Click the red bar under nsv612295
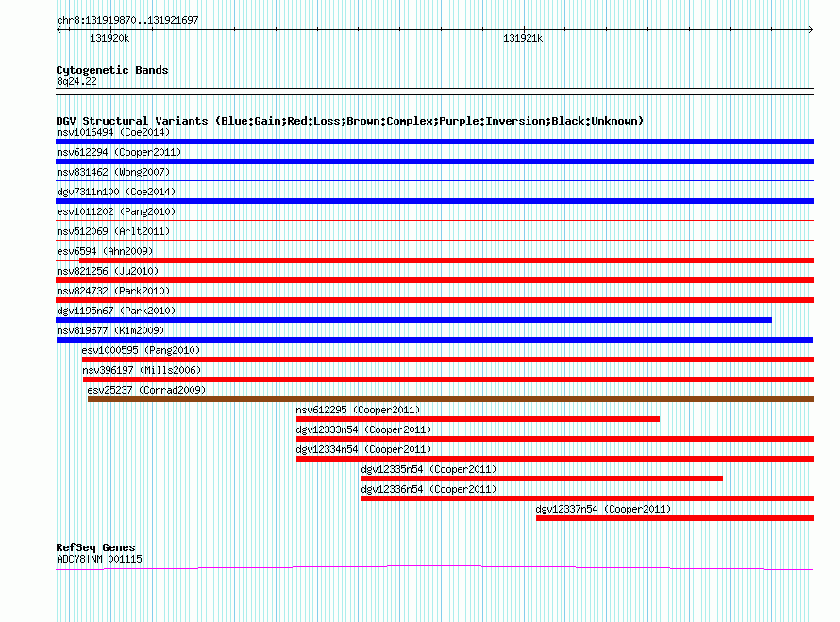The image size is (840, 622). (478, 419)
